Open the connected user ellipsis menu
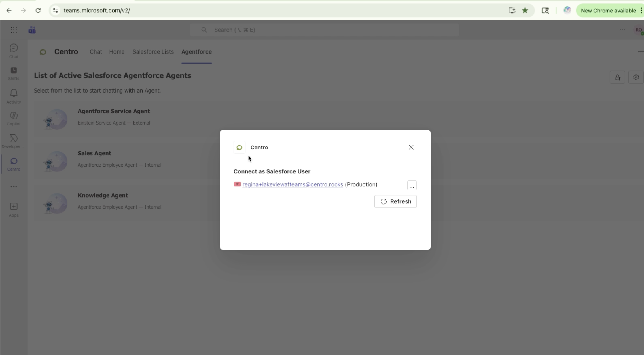 (x=412, y=185)
